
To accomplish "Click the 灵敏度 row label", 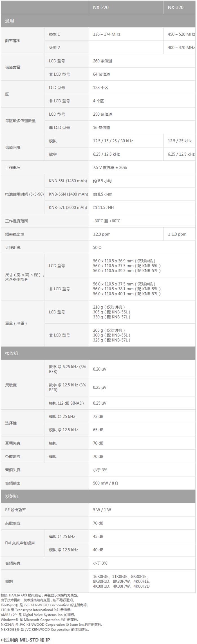I will [11, 385].
